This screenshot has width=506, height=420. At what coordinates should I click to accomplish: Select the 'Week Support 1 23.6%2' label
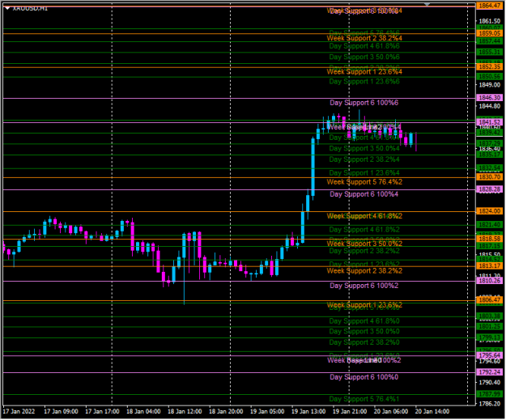(364, 305)
